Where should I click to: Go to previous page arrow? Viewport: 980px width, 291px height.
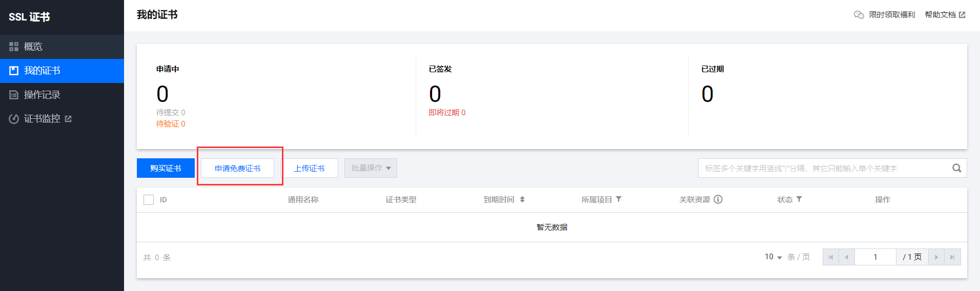[847, 257]
